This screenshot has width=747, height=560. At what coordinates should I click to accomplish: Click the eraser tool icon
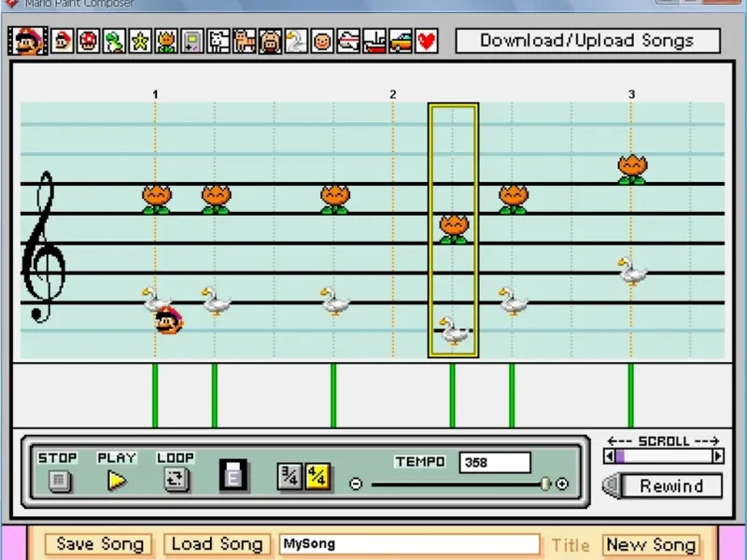click(233, 475)
